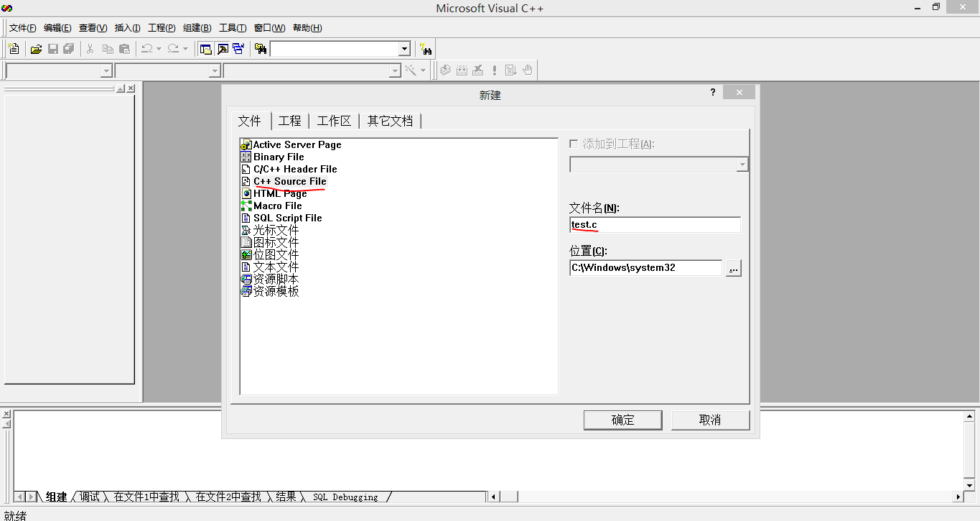The image size is (980, 521).
Task: Open the Redo history dropdown arrow
Action: click(x=185, y=49)
